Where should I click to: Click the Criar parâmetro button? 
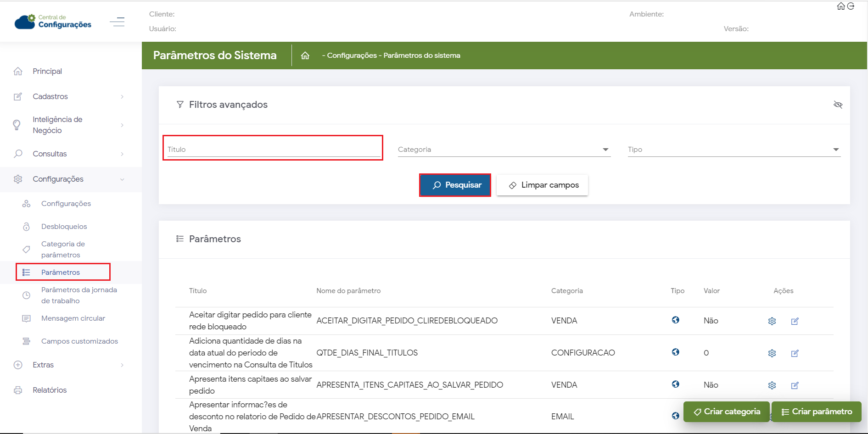click(x=816, y=412)
